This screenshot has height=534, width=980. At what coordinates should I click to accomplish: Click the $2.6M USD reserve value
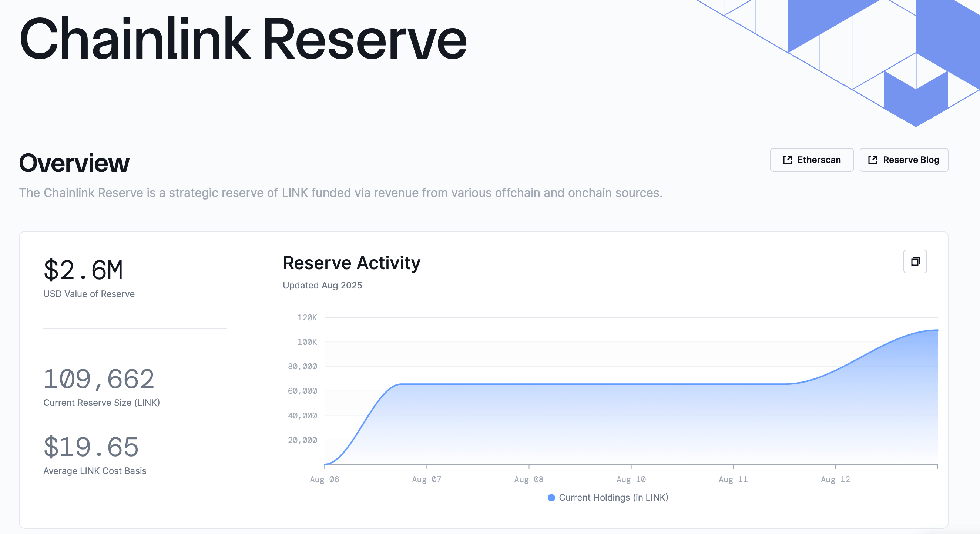pos(83,270)
